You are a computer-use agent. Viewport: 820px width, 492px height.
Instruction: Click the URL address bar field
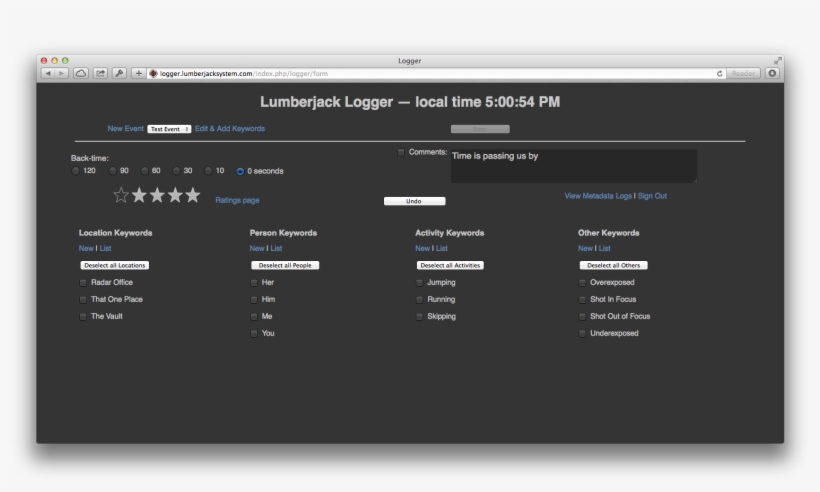pyautogui.click(x=434, y=74)
